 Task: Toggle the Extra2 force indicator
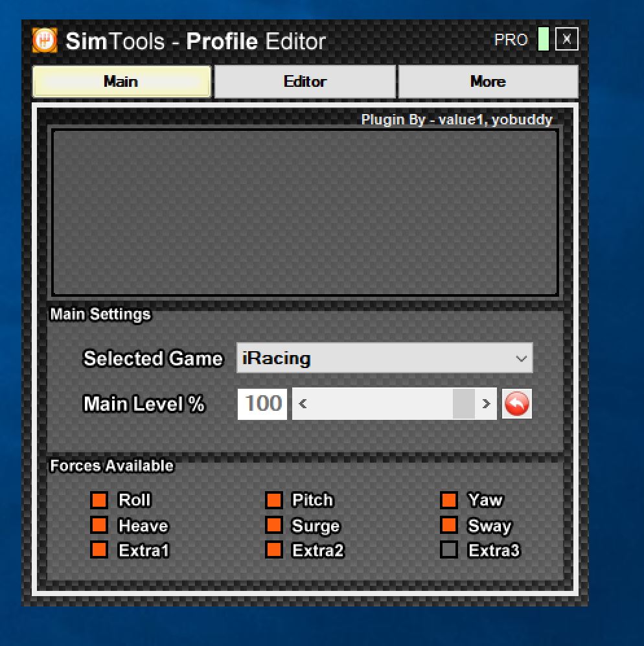pyautogui.click(x=274, y=549)
